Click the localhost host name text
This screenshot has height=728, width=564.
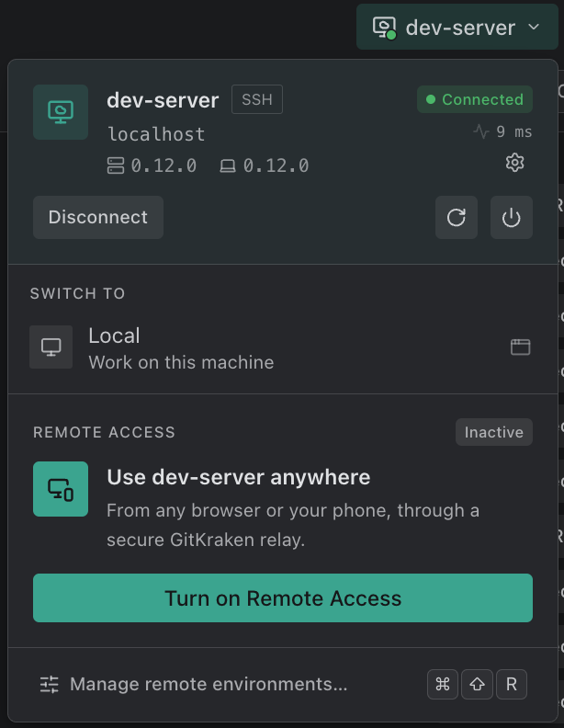point(156,134)
